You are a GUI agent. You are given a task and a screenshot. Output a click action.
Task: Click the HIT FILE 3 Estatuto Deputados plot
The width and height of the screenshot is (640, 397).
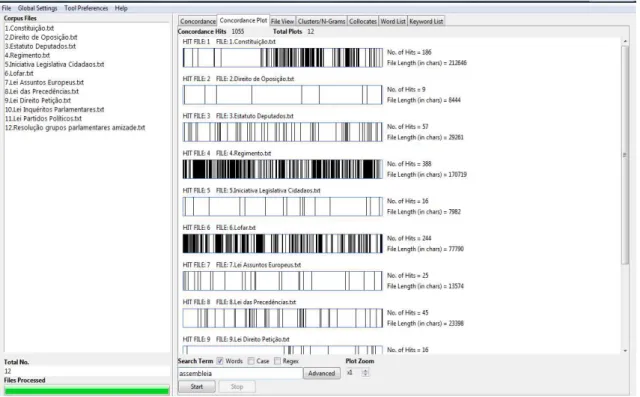tap(282, 132)
